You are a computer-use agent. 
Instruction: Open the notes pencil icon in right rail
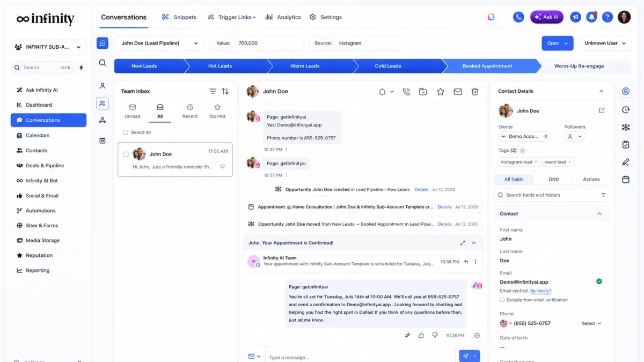click(x=626, y=162)
